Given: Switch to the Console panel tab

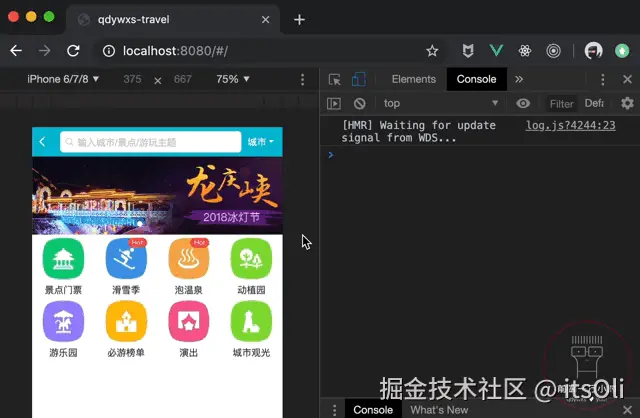Looking at the screenshot, I should (x=476, y=79).
